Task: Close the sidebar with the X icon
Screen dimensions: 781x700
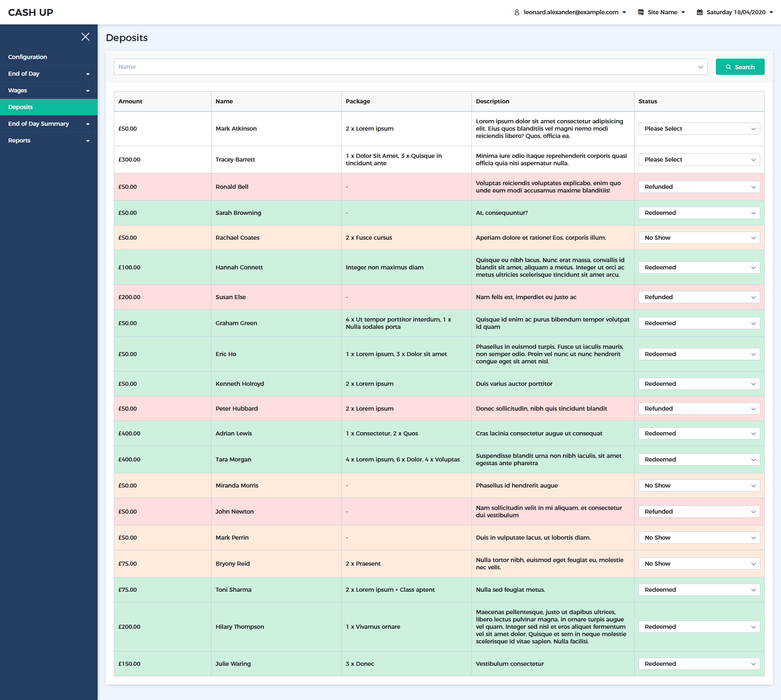Action: click(85, 37)
